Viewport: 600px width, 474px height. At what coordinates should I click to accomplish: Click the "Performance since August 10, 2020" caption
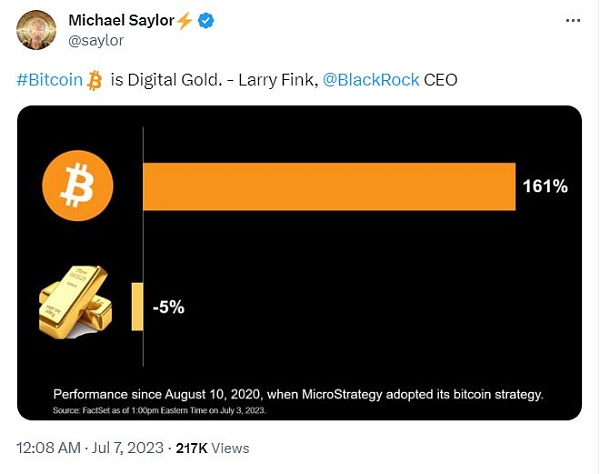click(297, 394)
